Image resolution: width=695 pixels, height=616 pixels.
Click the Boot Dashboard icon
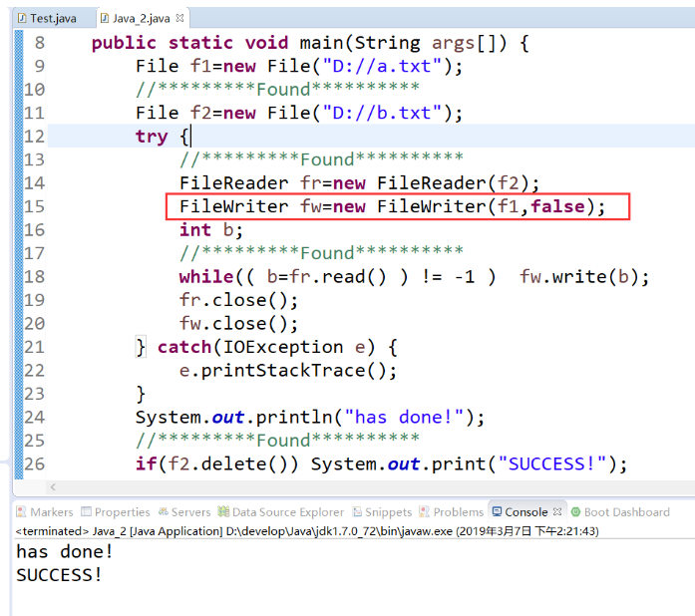[575, 511]
